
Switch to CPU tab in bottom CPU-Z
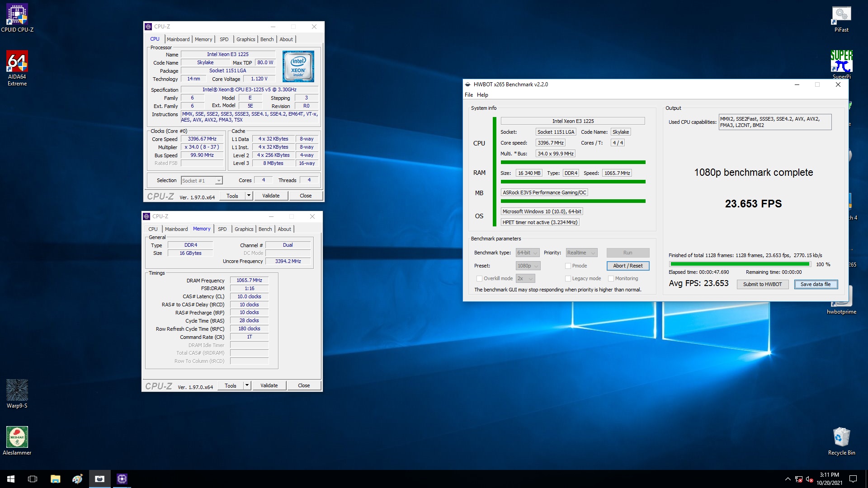(x=153, y=229)
